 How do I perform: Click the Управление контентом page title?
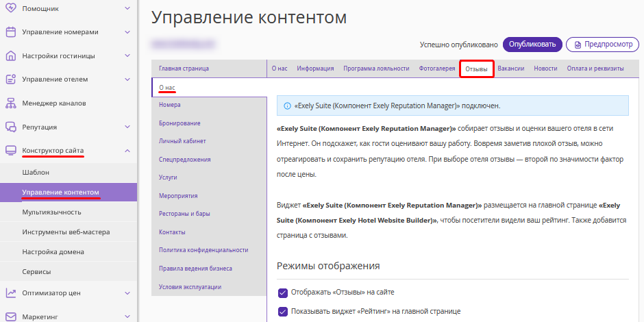(249, 18)
